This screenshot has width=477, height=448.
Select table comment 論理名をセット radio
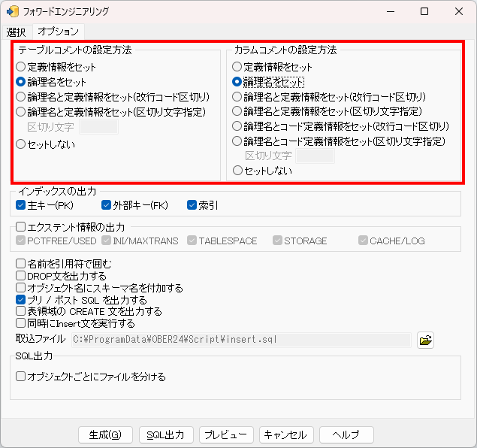[x=20, y=82]
